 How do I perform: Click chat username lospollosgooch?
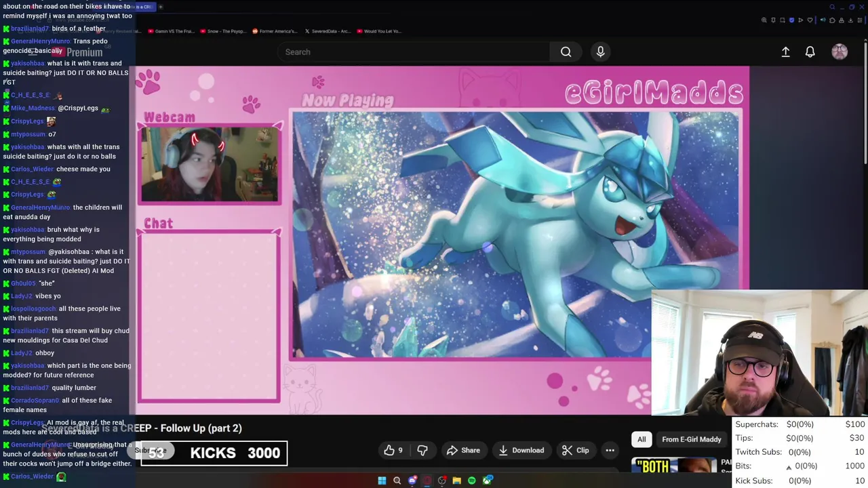click(x=33, y=308)
